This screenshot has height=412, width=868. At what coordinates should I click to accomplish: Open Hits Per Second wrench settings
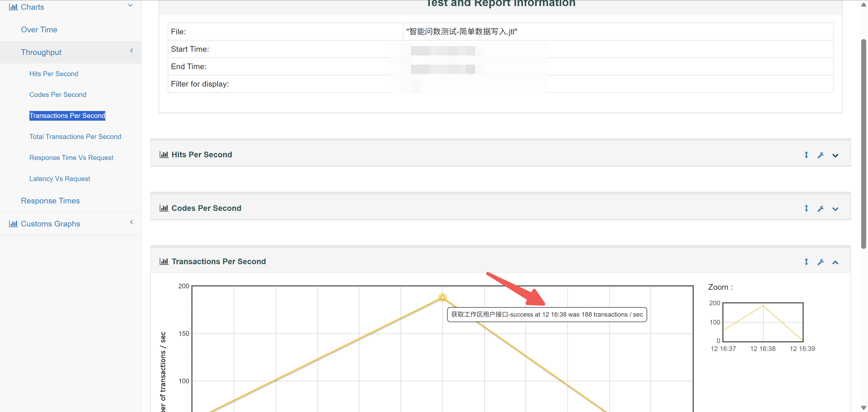tap(821, 155)
